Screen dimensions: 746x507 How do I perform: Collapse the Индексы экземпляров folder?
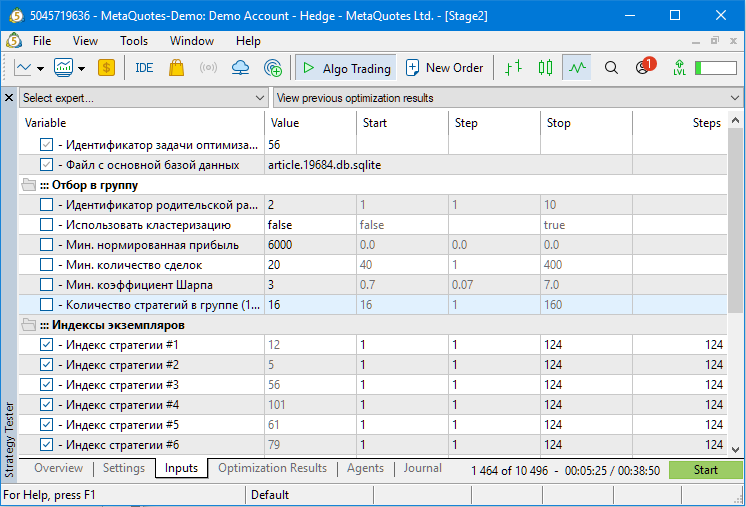[x=29, y=325]
